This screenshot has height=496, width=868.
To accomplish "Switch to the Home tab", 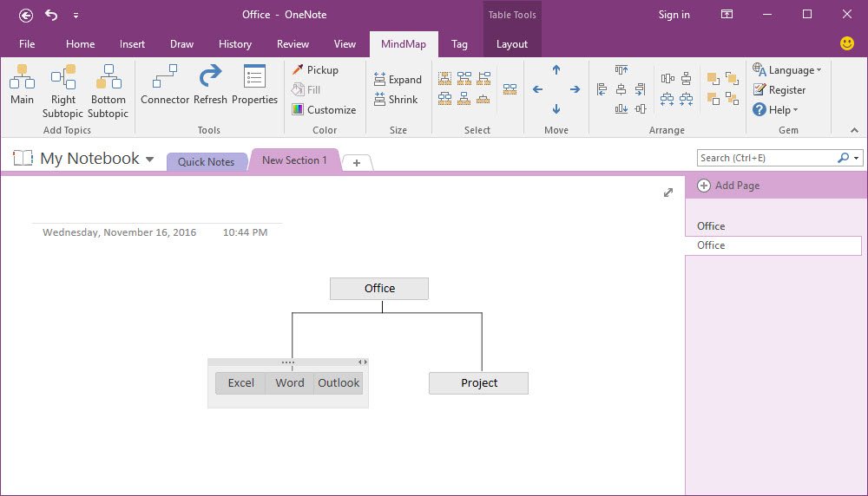I will click(80, 44).
